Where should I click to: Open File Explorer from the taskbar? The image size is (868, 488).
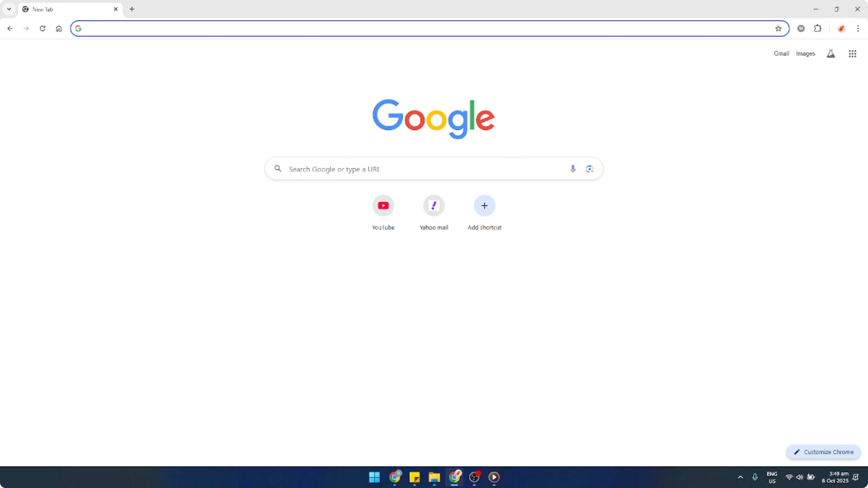[434, 477]
